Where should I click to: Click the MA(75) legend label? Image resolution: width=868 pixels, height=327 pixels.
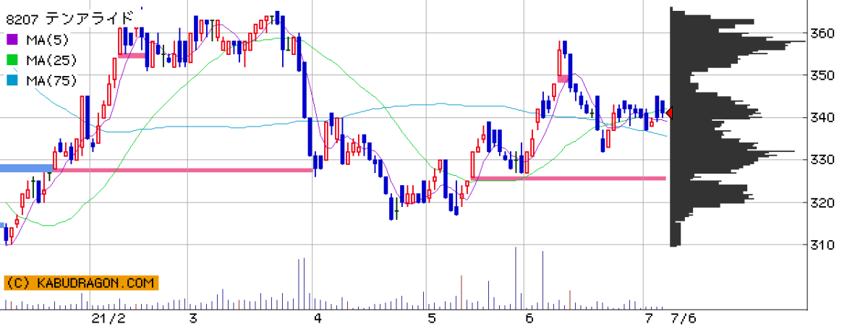[x=51, y=80]
